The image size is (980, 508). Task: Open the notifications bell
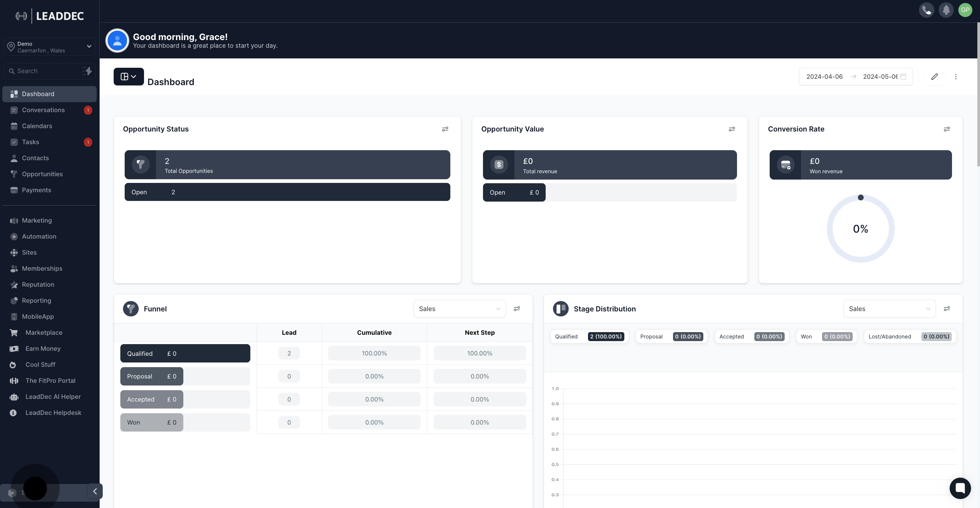click(x=946, y=10)
